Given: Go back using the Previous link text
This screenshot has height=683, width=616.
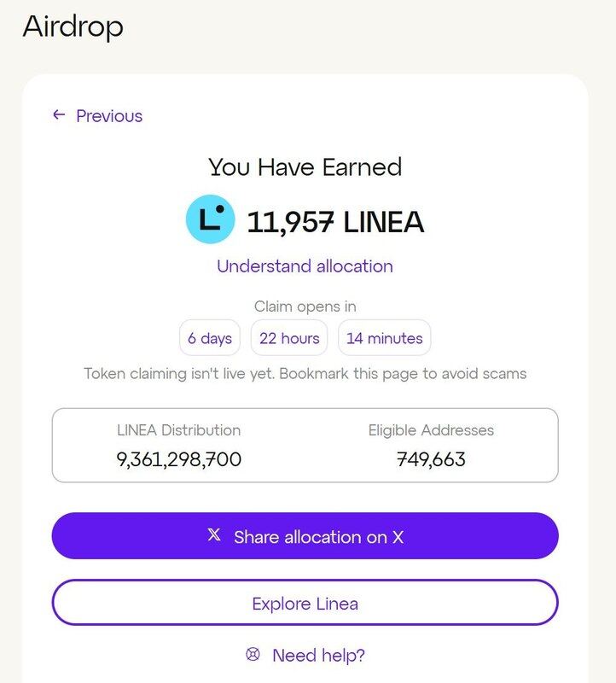Looking at the screenshot, I should (x=109, y=116).
